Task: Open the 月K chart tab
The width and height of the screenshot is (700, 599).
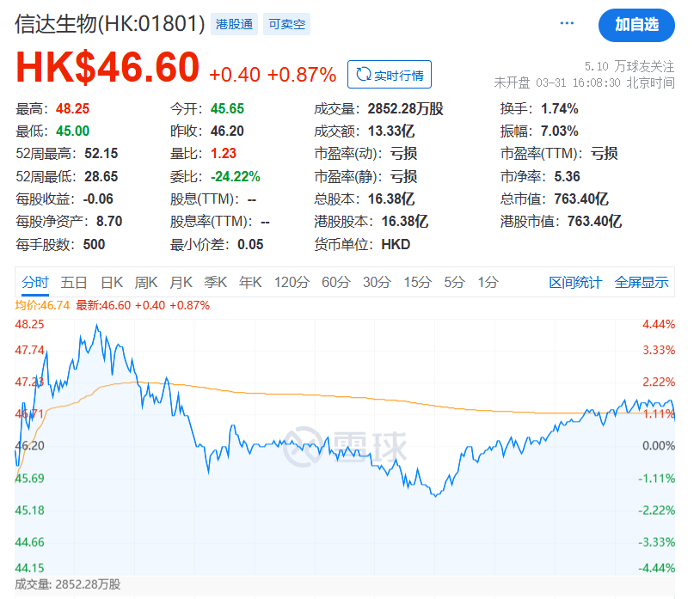Action: 181,283
